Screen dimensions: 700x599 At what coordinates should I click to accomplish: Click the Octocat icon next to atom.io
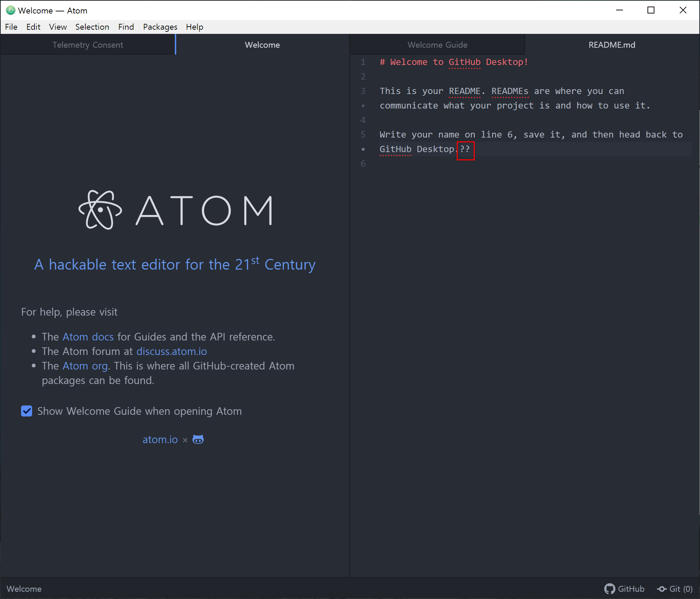[198, 439]
